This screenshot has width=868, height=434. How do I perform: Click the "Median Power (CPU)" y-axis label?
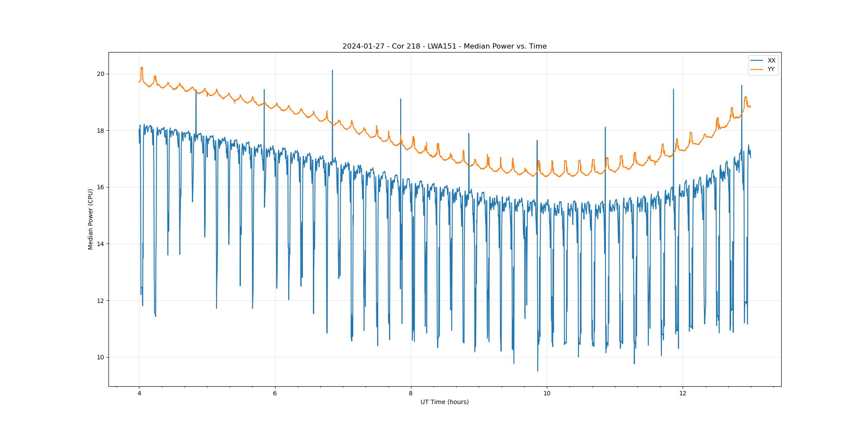91,219
